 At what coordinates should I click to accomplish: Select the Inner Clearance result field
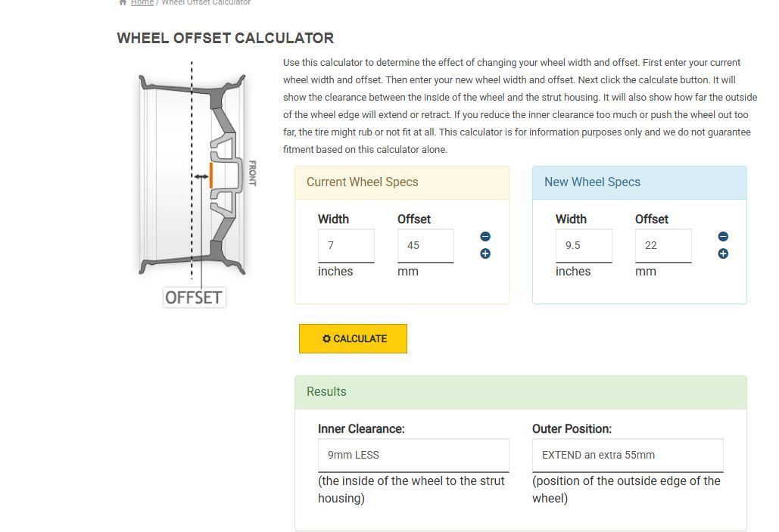point(413,455)
